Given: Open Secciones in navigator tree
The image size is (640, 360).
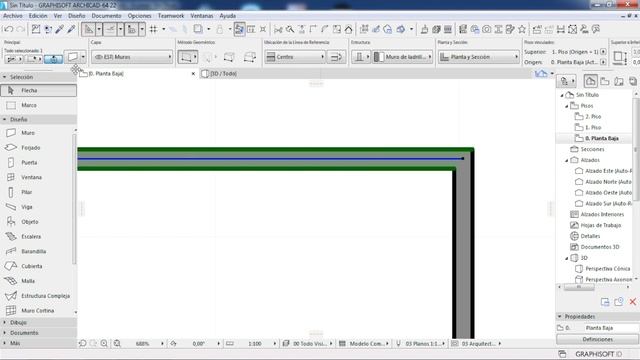Looking at the screenshot, I should [x=592, y=149].
